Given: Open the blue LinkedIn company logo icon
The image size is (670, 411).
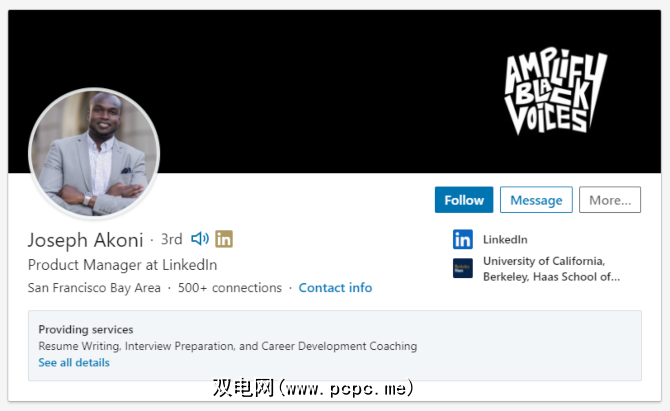Looking at the screenshot, I should click(x=463, y=239).
